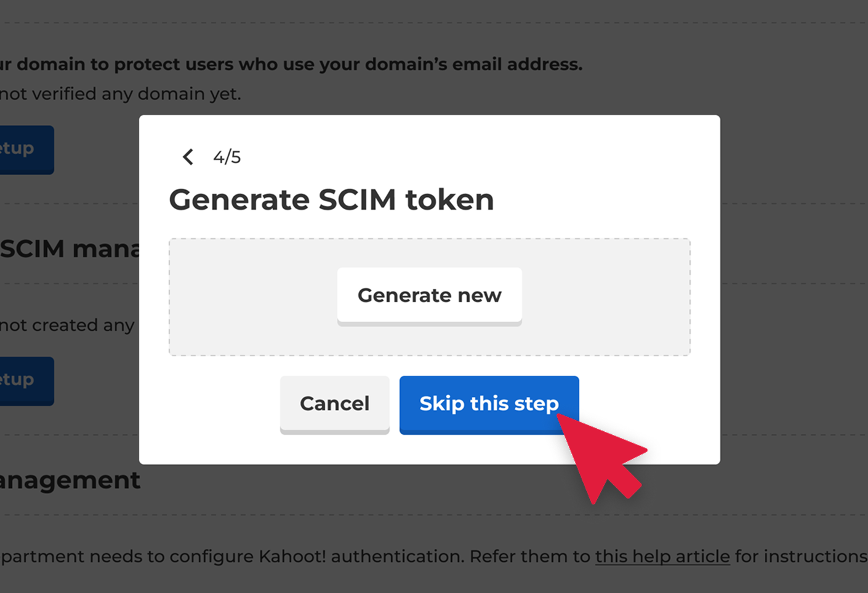868x593 pixels.
Task: Cancel the SCIM token generation
Action: (334, 404)
